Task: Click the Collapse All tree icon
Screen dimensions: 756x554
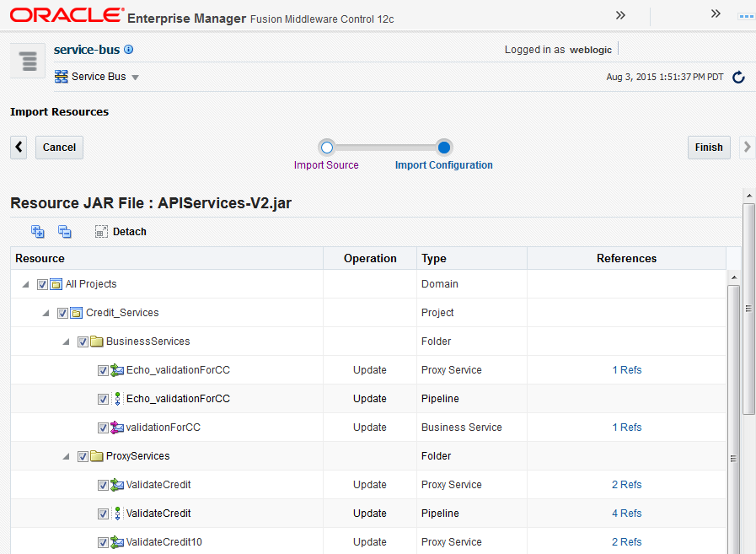Action: pos(65,232)
